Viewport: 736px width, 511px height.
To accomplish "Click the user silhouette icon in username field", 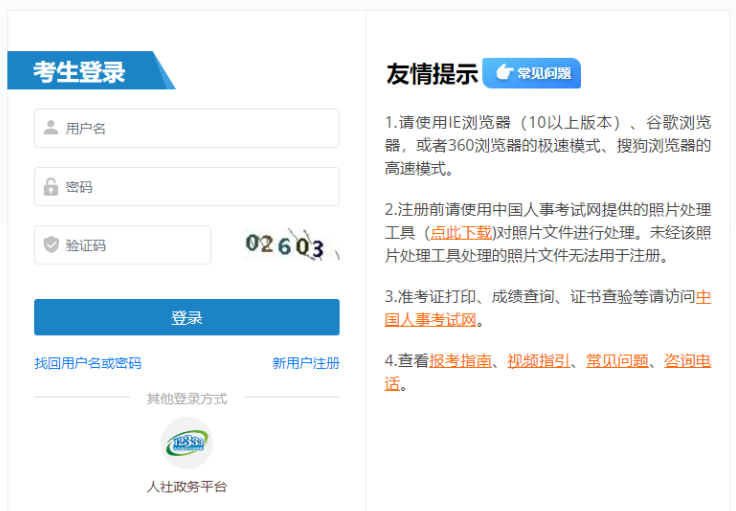I will pos(51,128).
